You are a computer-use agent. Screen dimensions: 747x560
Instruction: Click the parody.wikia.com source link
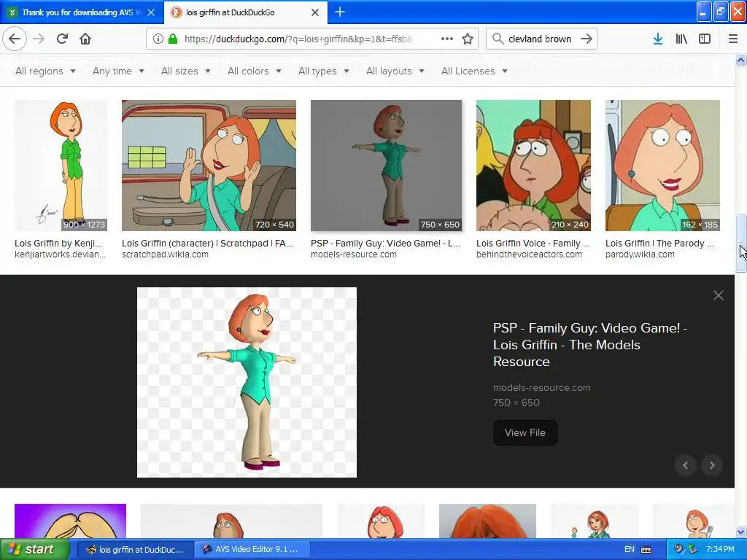coord(640,254)
